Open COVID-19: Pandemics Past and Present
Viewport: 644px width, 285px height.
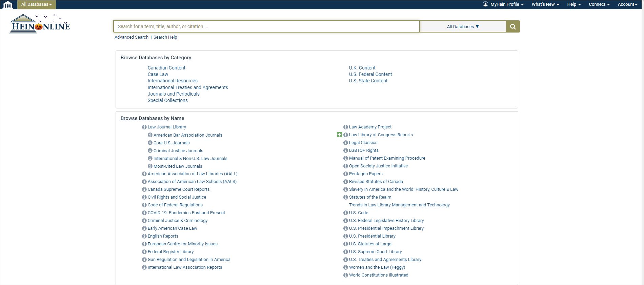tap(186, 213)
